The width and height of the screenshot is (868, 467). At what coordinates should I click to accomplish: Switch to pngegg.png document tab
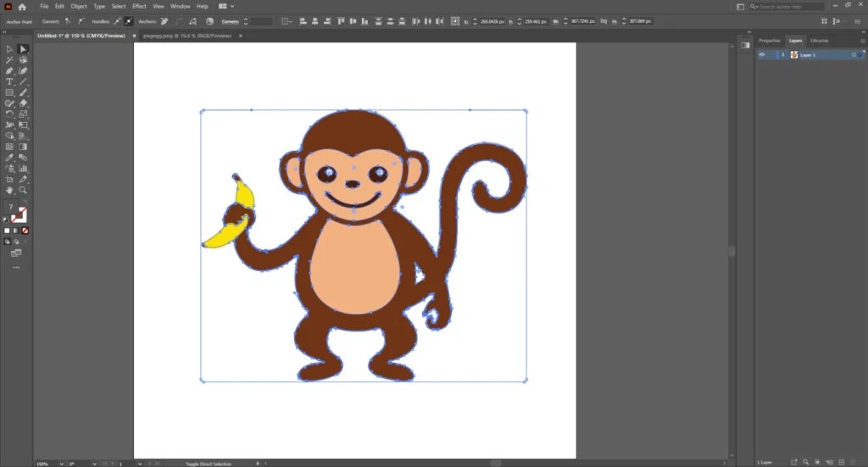pyautogui.click(x=187, y=36)
